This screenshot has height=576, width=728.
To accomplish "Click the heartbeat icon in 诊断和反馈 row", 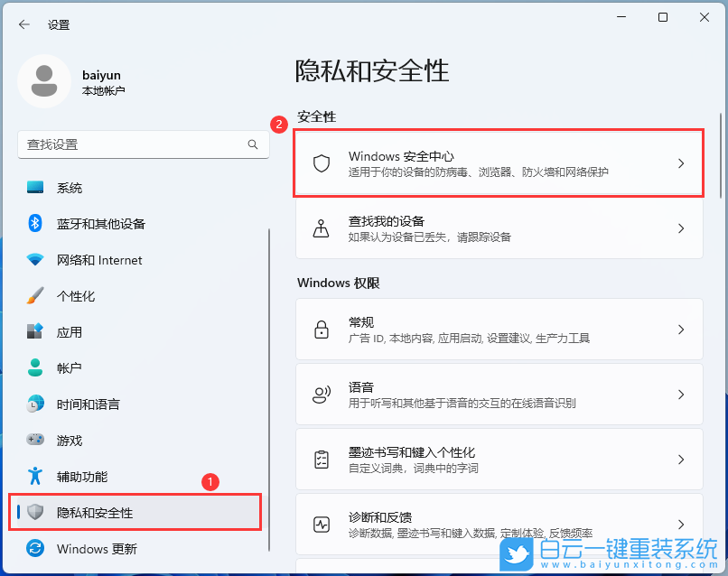I will click(x=321, y=524).
